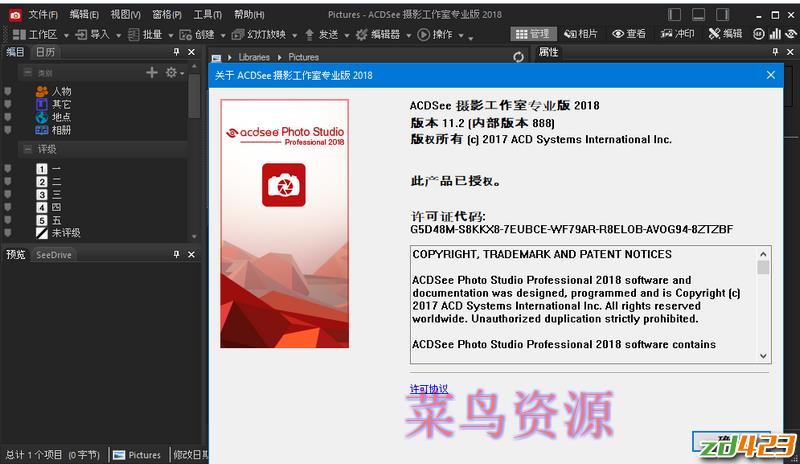Select the 日历 calendar tab
The width and height of the screenshot is (800, 464).
coord(45,52)
